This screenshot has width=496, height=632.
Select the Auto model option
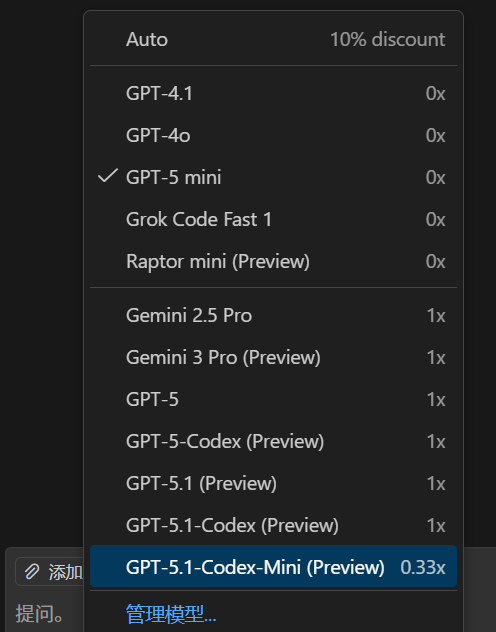point(273,40)
